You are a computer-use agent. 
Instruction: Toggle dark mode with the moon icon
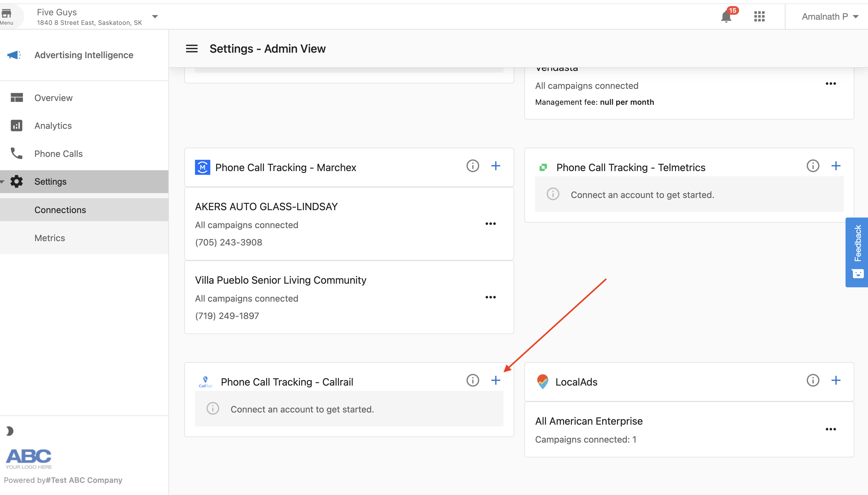click(10, 431)
